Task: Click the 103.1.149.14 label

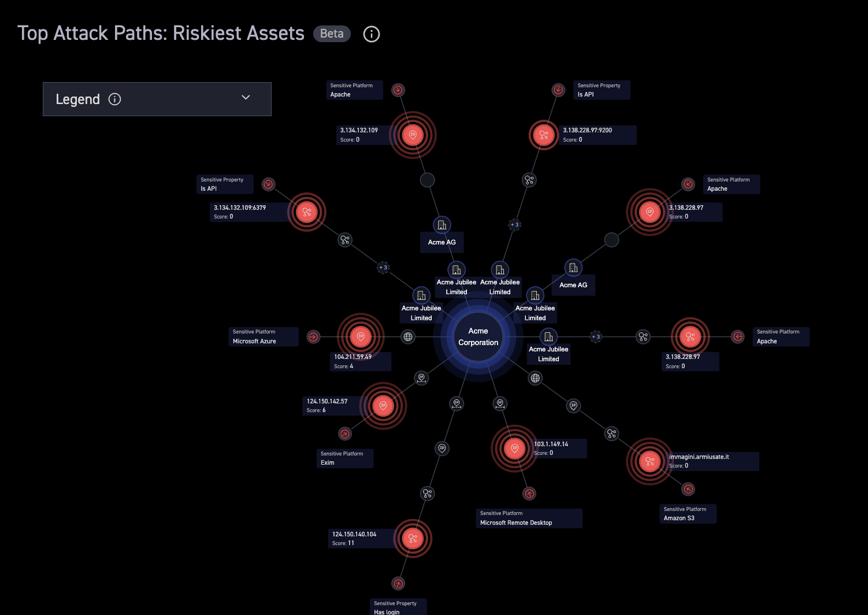Action: coord(558,449)
